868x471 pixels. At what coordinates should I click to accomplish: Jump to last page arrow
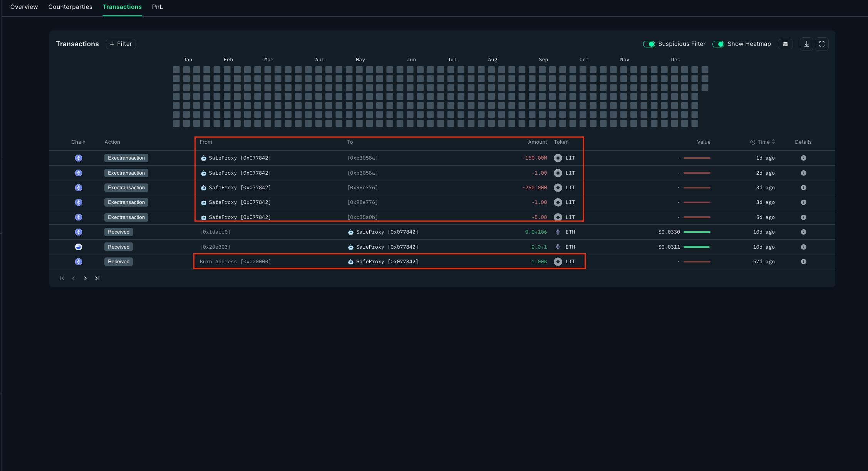pyautogui.click(x=97, y=278)
